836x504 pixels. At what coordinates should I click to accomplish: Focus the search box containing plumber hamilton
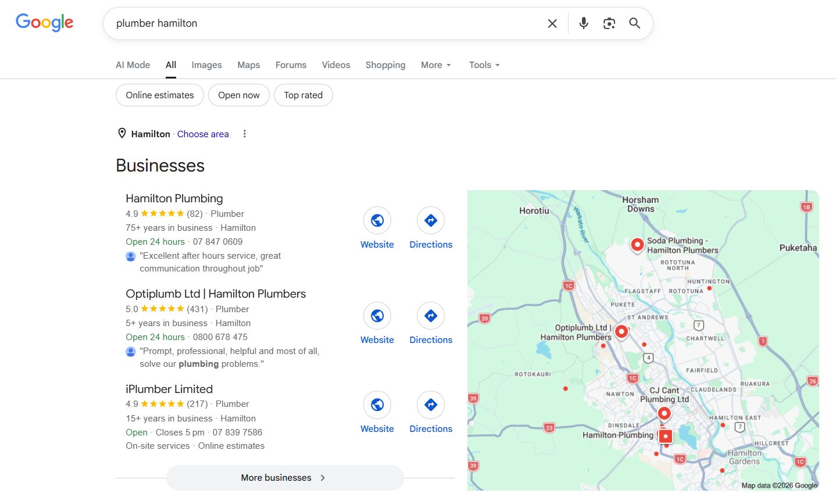click(x=326, y=23)
